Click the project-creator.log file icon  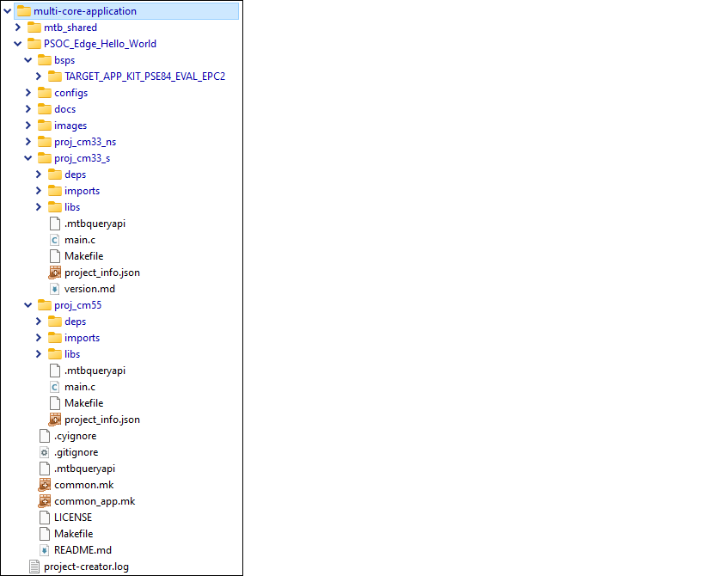coord(34,567)
